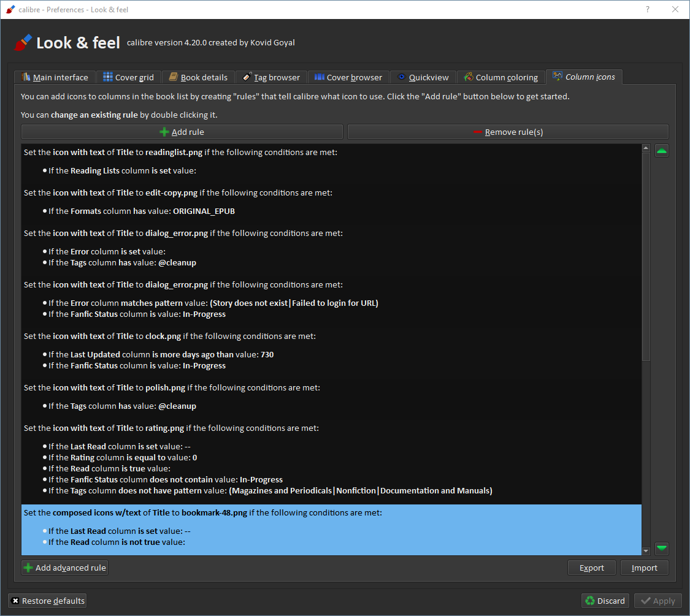Click Add advanced rule button

(64, 568)
